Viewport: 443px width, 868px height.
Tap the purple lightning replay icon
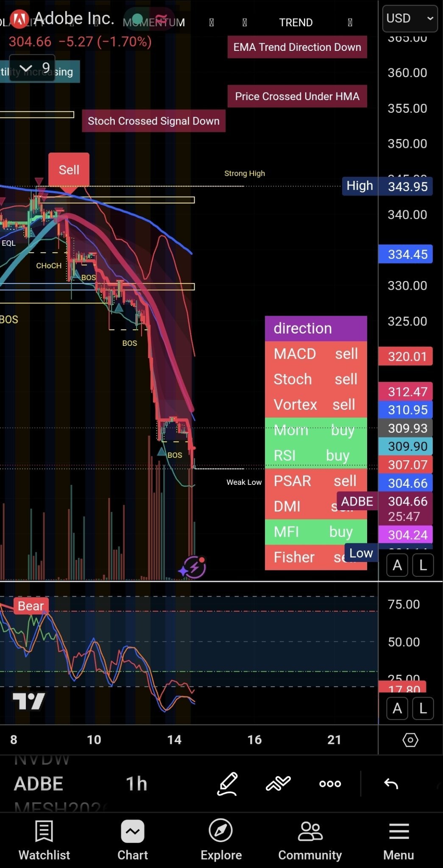(x=194, y=567)
